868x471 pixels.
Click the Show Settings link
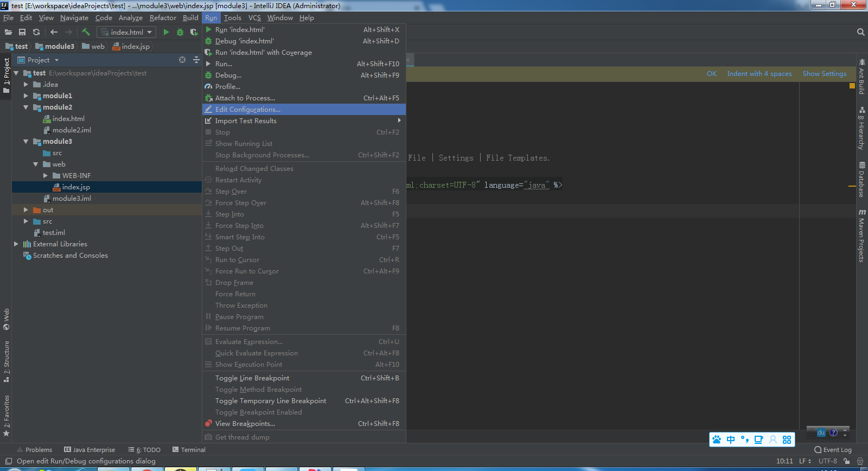(x=824, y=74)
